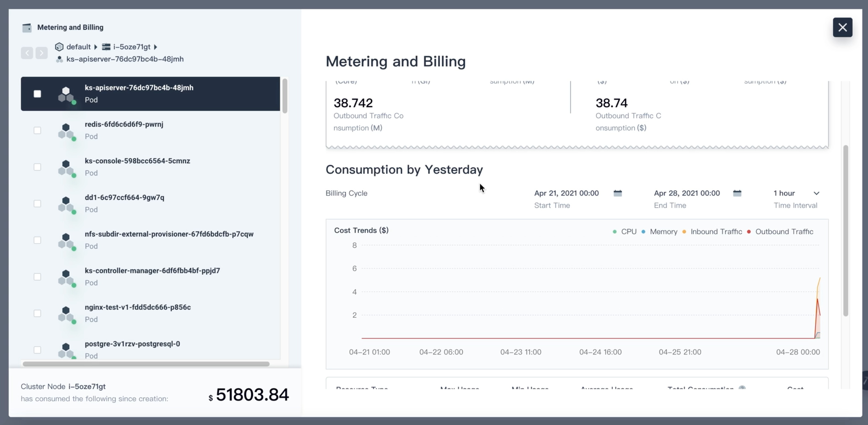Viewport: 868px width, 425px height.
Task: Expand the chevron next to i-5oze71gt
Action: coord(155,47)
